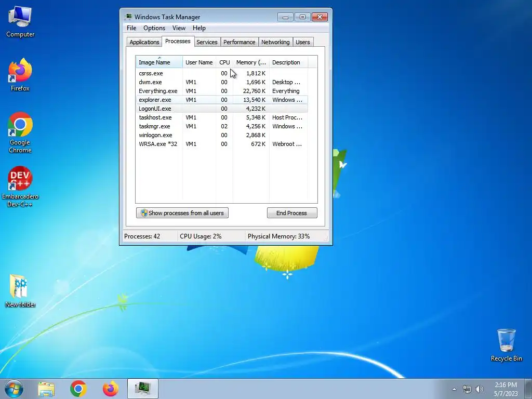Maximize the Task Manager window
Screen dimensions: 532x399
coord(302,17)
